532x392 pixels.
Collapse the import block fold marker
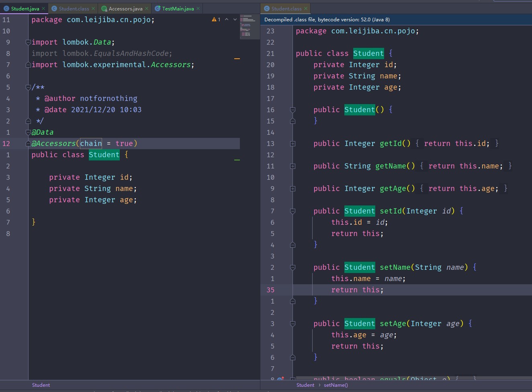click(x=28, y=42)
